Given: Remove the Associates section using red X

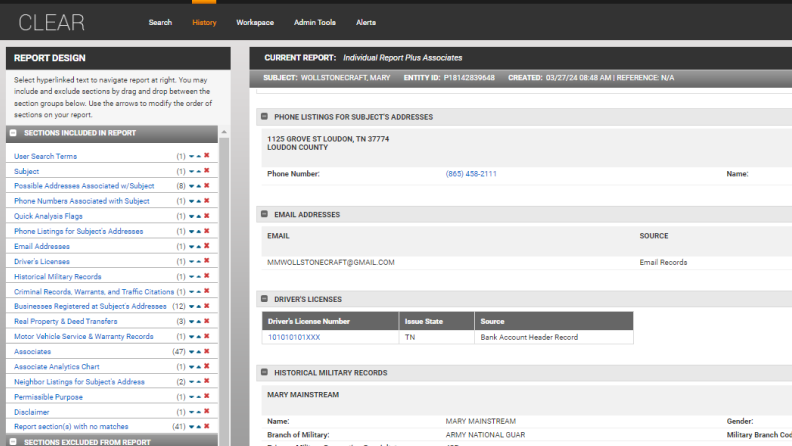Looking at the screenshot, I should pos(207,351).
